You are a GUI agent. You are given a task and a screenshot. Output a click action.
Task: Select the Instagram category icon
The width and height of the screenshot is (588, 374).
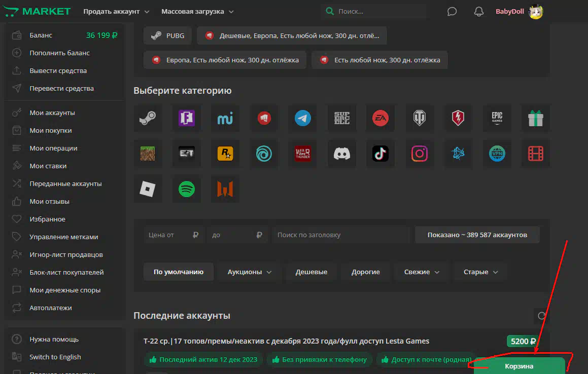(x=419, y=153)
